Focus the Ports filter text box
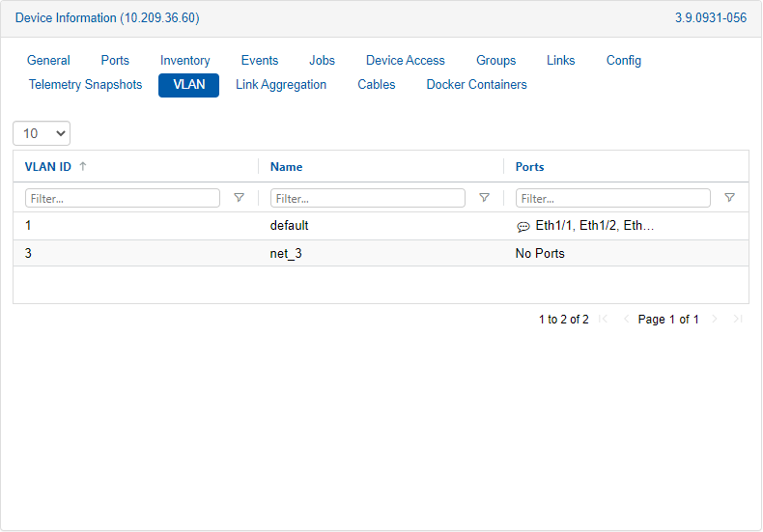The image size is (763, 532). coord(613,198)
